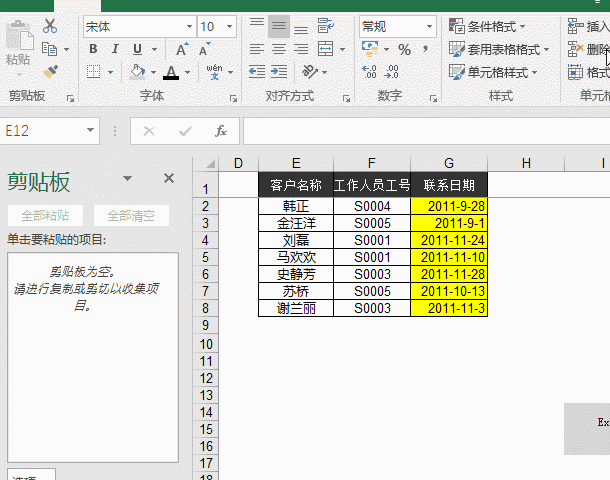Open number group dialog launcher
Screen dimensions: 610x480
point(433,99)
